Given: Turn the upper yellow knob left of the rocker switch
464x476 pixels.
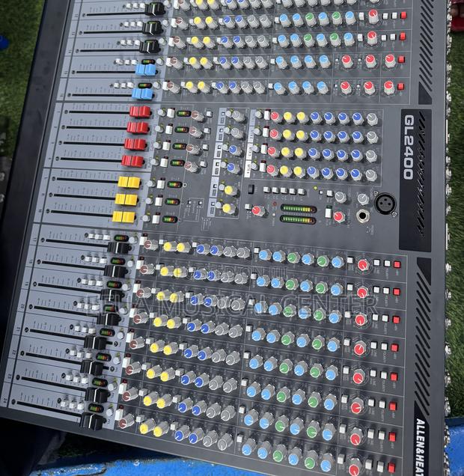Looking at the screenshot, I should pyautogui.click(x=230, y=190).
